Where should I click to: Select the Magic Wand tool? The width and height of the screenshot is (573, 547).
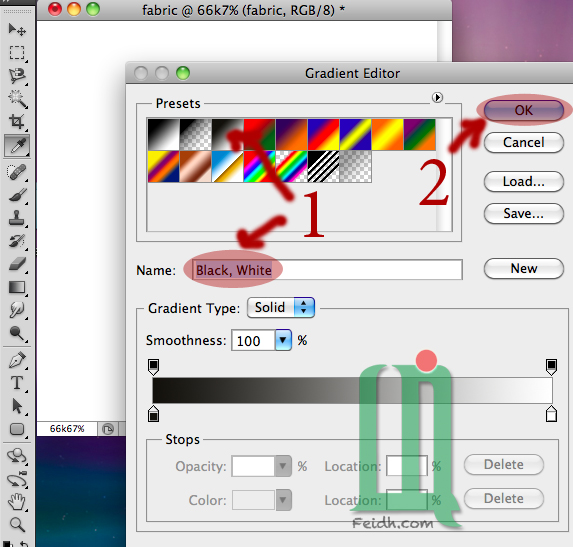(x=17, y=99)
